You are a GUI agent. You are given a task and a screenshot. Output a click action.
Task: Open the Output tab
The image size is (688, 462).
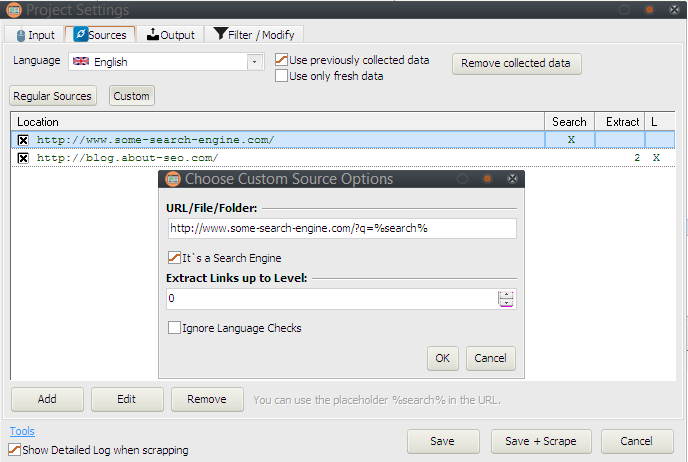pyautogui.click(x=171, y=35)
